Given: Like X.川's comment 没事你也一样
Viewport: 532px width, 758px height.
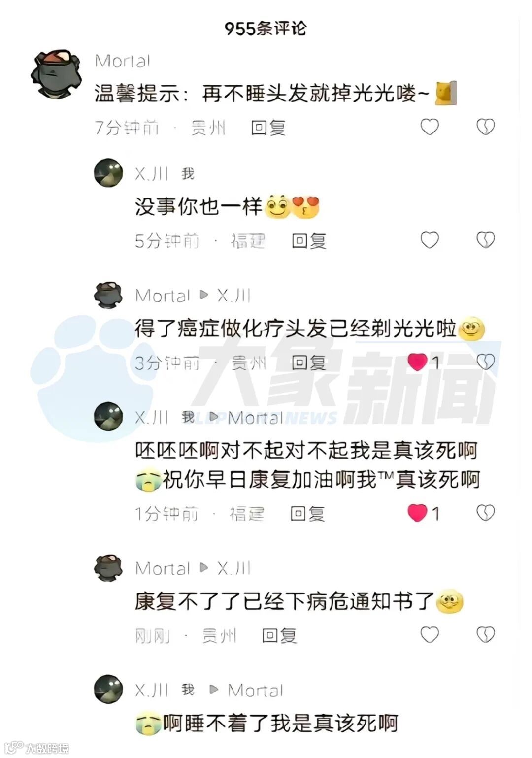Looking at the screenshot, I should [429, 240].
